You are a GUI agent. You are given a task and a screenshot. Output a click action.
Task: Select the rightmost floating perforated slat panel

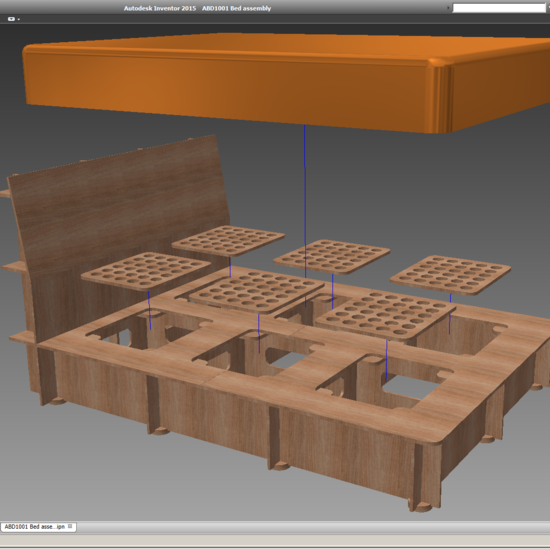[450, 275]
